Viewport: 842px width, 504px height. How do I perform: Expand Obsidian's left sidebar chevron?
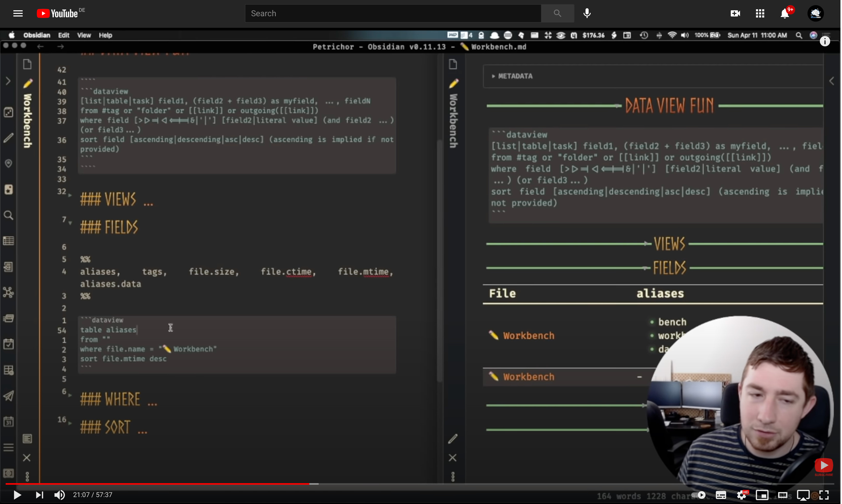(x=8, y=81)
